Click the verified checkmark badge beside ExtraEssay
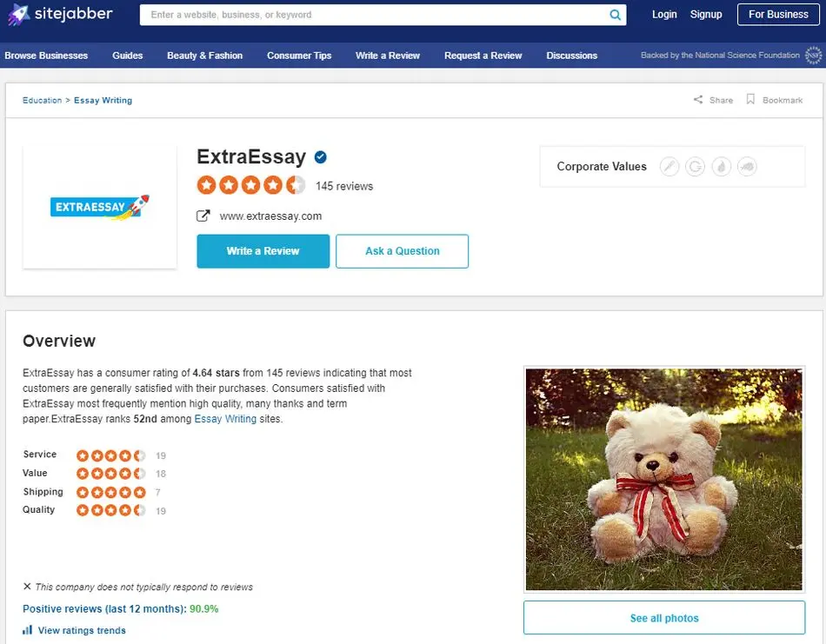Screen dimensions: 826x644 coord(320,157)
